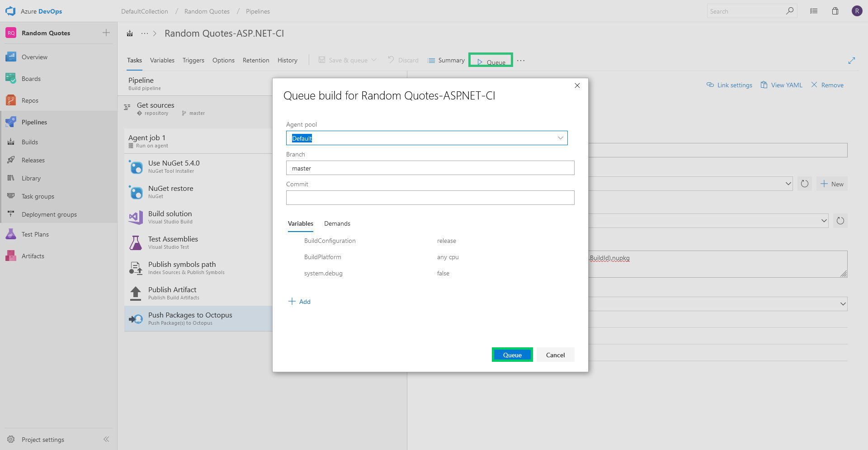The height and width of the screenshot is (450, 868).
Task: Expand Save & queue dropdown arrow
Action: 374,60
